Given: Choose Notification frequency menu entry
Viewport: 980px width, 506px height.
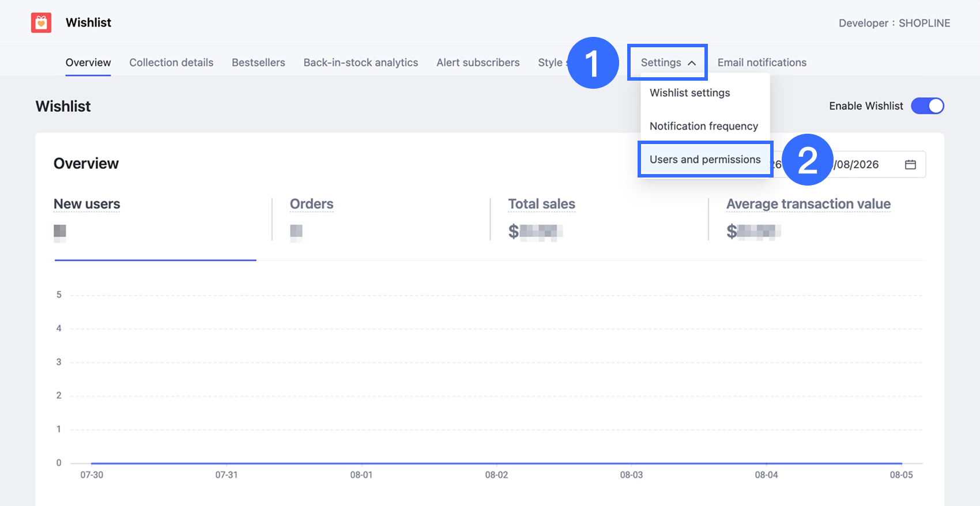Looking at the screenshot, I should click(704, 126).
